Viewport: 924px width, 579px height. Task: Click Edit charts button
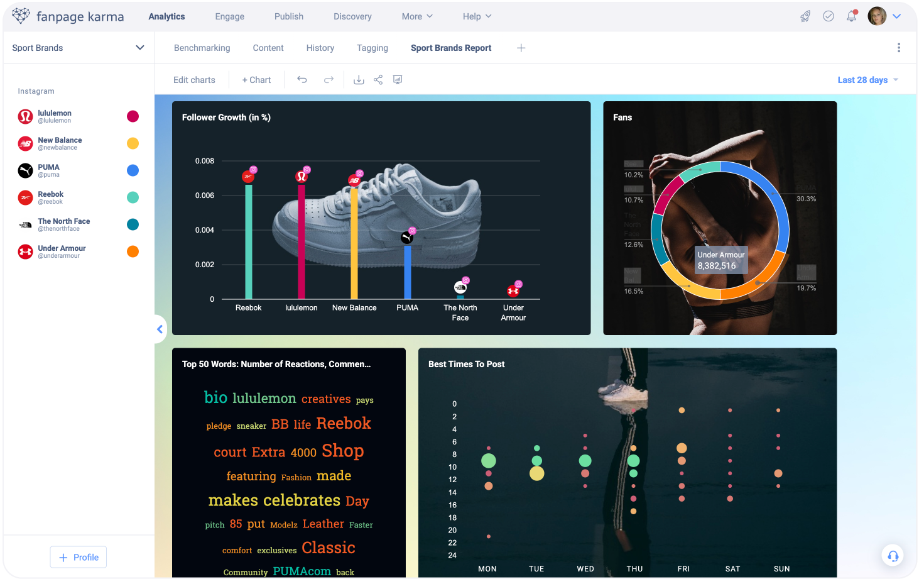(194, 80)
